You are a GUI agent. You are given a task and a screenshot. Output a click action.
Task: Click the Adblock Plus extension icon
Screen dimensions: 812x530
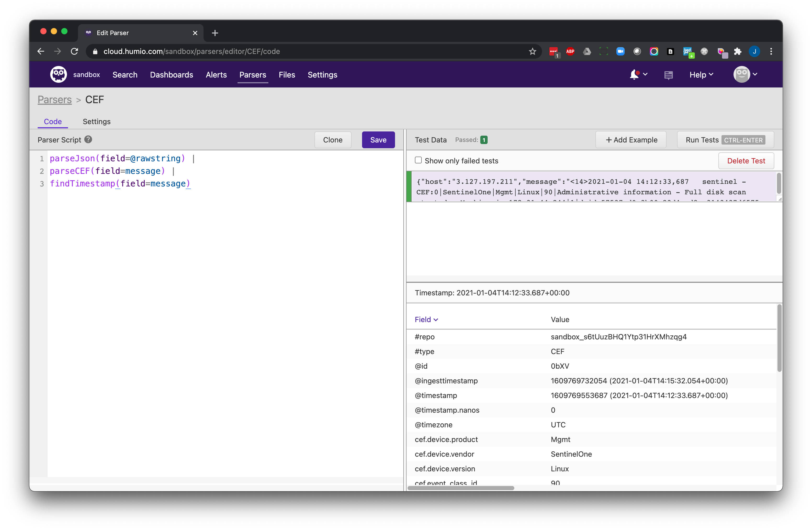coord(570,52)
